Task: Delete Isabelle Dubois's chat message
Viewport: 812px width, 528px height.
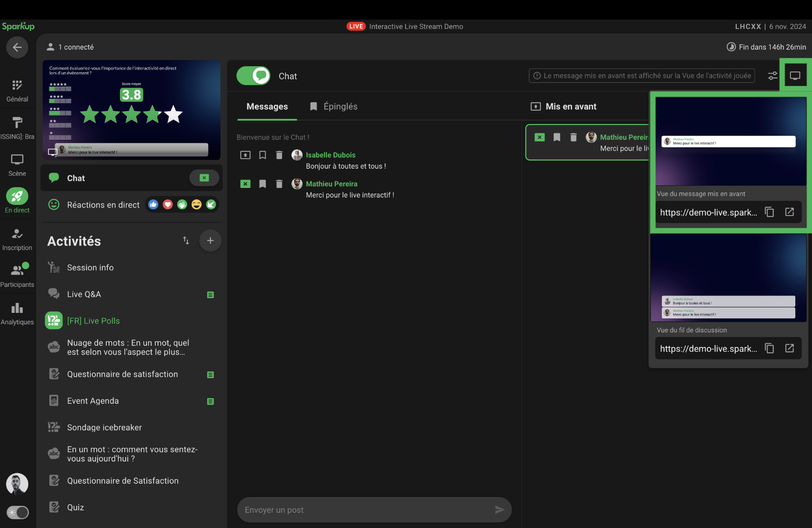Action: tap(279, 155)
